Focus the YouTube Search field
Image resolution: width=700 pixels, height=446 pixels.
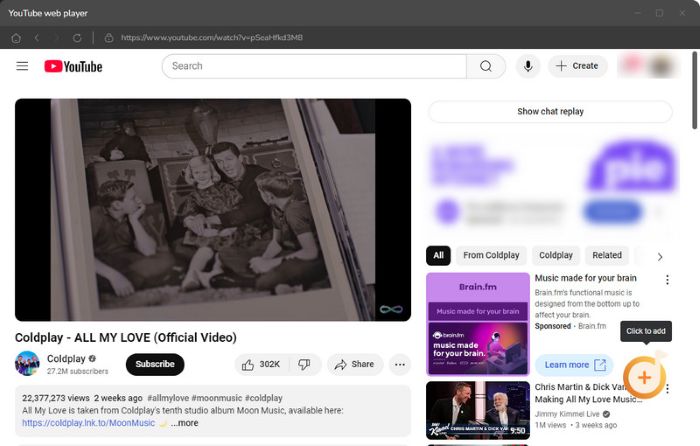[314, 66]
